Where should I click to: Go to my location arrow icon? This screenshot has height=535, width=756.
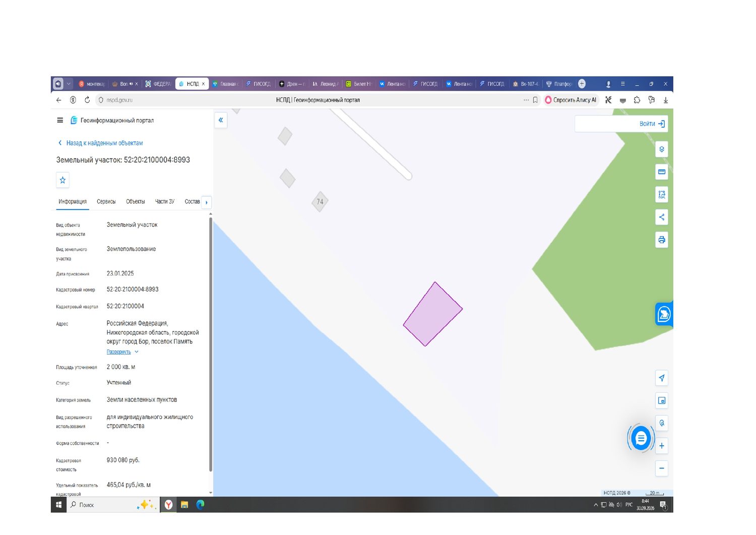[662, 378]
